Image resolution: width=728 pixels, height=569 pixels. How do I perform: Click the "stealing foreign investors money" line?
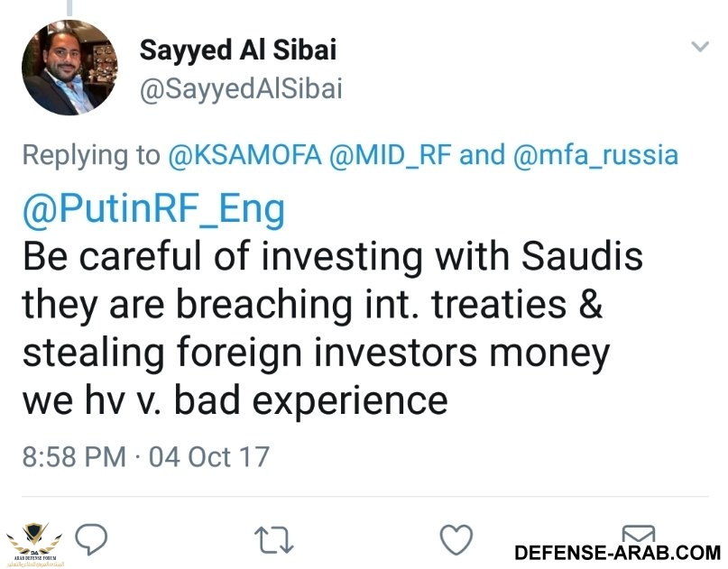coord(316,352)
